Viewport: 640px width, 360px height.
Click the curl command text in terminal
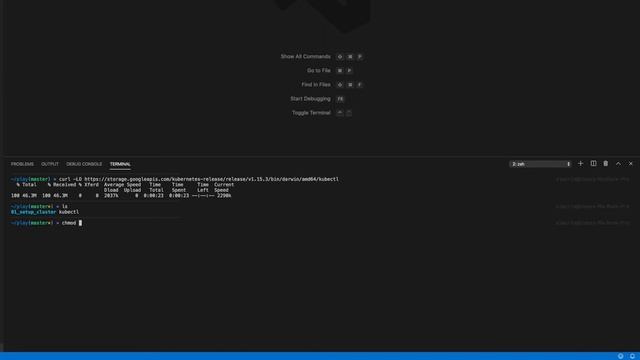coord(199,179)
